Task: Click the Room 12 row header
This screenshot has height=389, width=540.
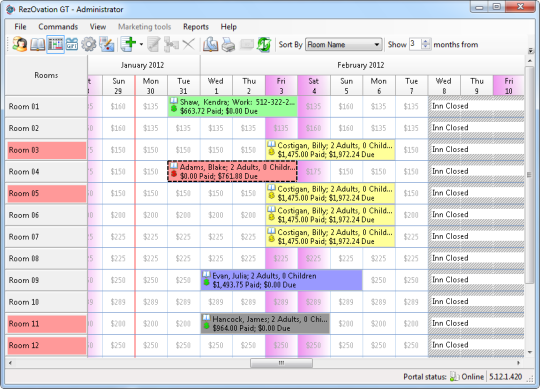Action: point(46,345)
